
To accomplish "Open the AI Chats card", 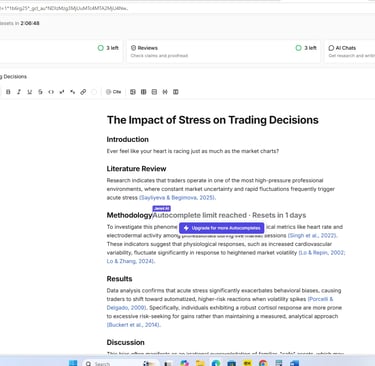I will pyautogui.click(x=350, y=51).
